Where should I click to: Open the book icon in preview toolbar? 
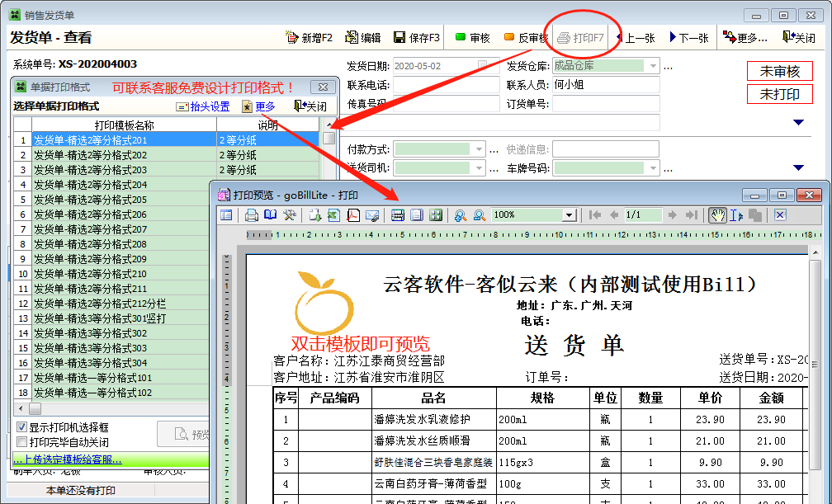[271, 214]
